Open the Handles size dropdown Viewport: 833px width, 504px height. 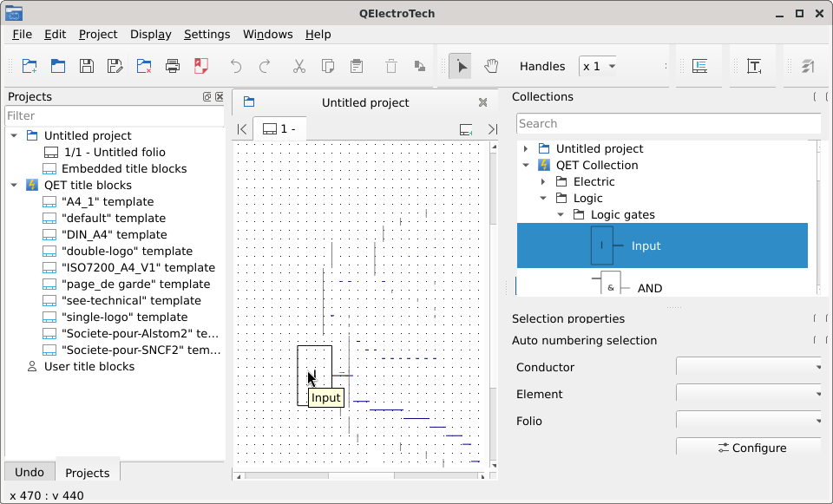(x=598, y=67)
